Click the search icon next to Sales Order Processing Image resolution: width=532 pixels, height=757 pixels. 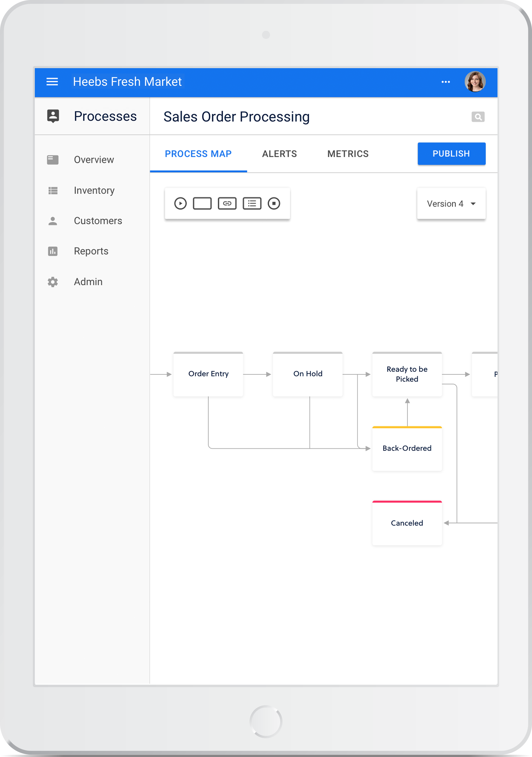tap(478, 117)
